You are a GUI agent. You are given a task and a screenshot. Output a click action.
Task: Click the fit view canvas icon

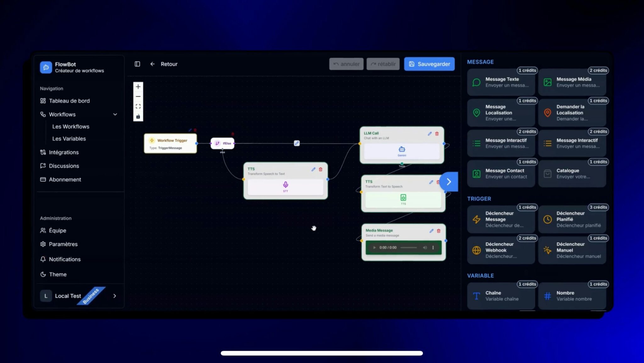(138, 107)
